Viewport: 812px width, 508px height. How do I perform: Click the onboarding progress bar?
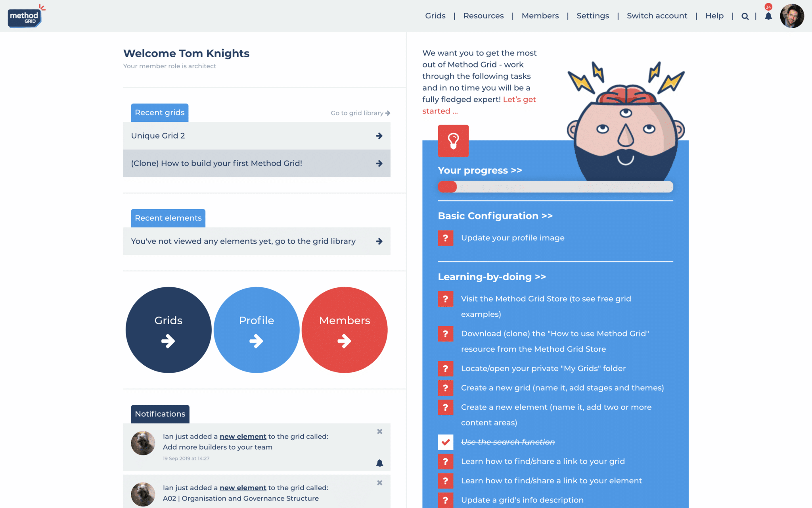(555, 187)
